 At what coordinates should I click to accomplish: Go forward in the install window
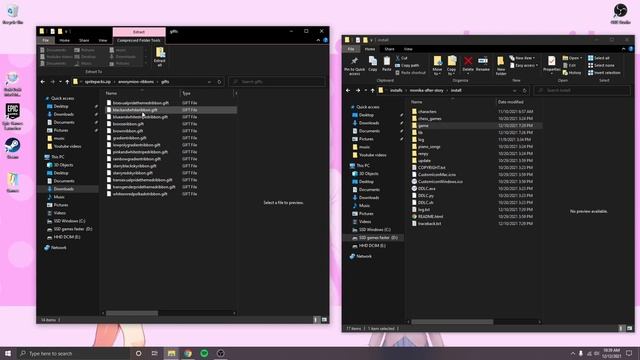tap(358, 90)
